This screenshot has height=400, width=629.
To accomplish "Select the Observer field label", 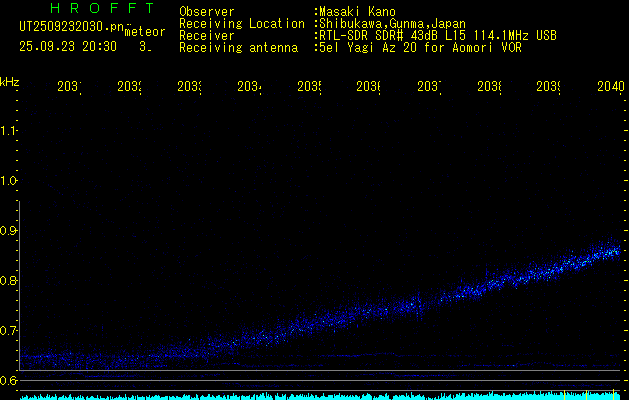I will click(207, 11).
